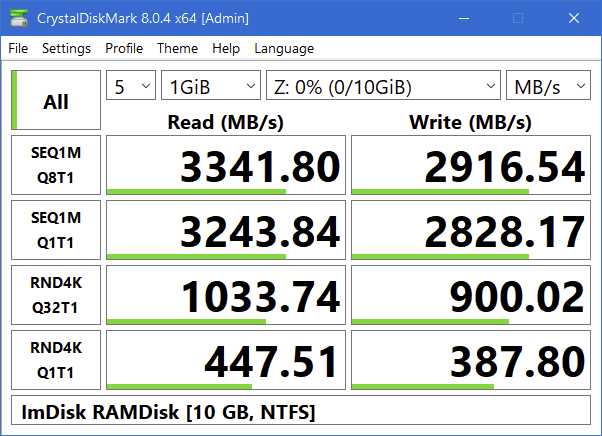The height and width of the screenshot is (436, 602).
Task: Click the 3341.80 read result
Action: coord(226,165)
